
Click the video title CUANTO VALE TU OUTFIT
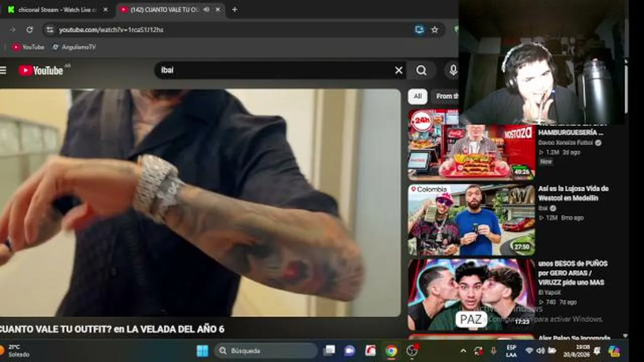point(112,329)
